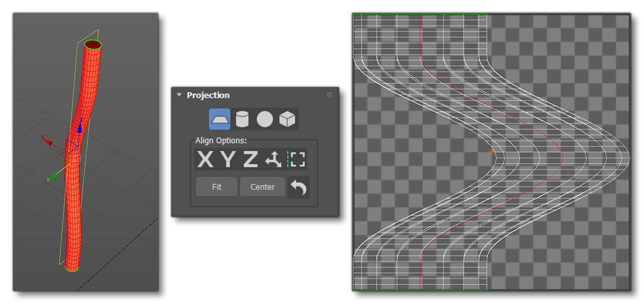Choose the Spherical Map projection icon

coord(265,119)
